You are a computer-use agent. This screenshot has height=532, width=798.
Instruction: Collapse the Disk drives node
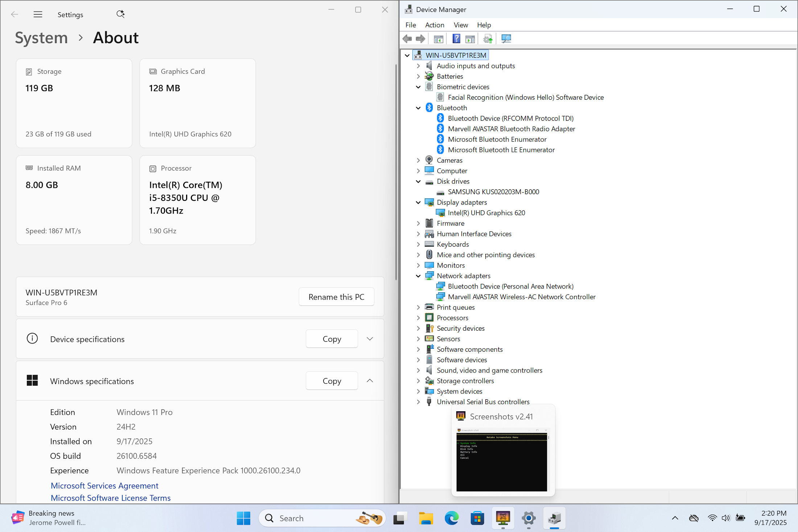click(x=418, y=181)
